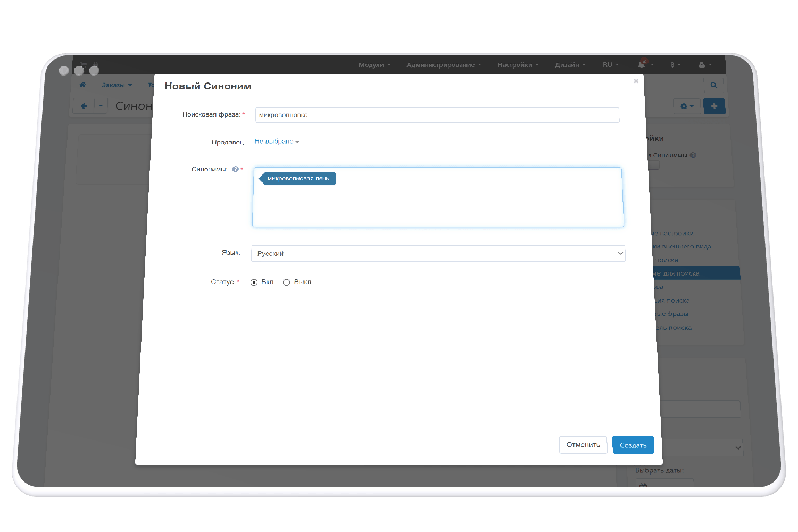Expand the Не выбрано vendor dropdown
Image resolution: width=798 pixels, height=532 pixels.
277,142
